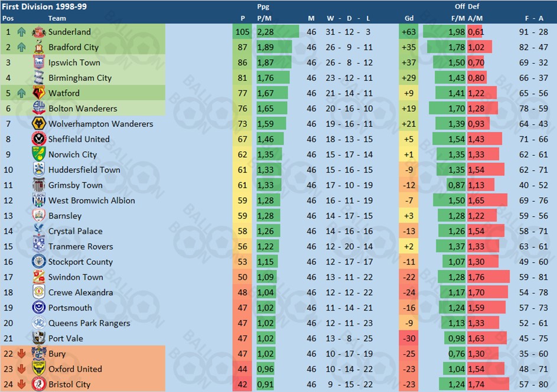The image size is (557, 392).
Task: Click the Wolverhampton Wanderers wolf crest
Action: [39, 123]
